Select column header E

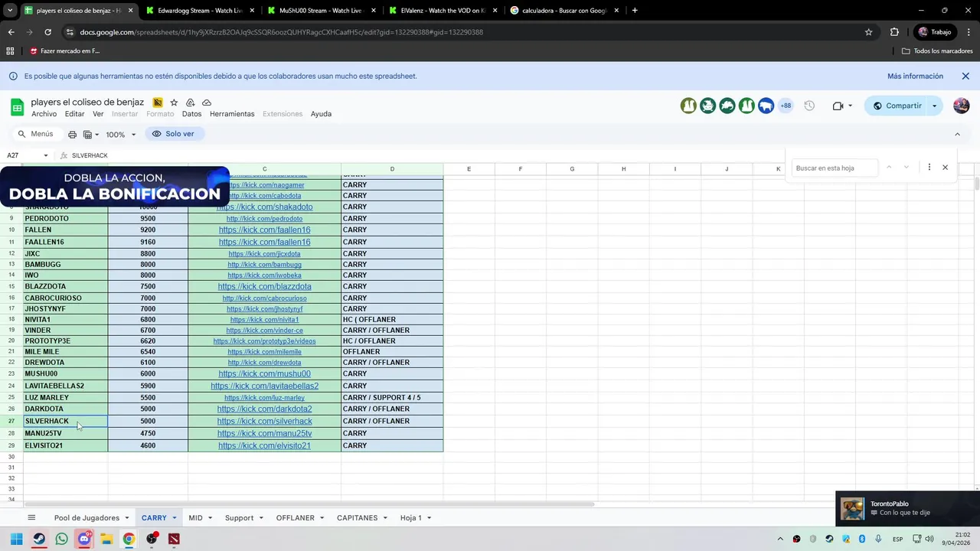[469, 169]
